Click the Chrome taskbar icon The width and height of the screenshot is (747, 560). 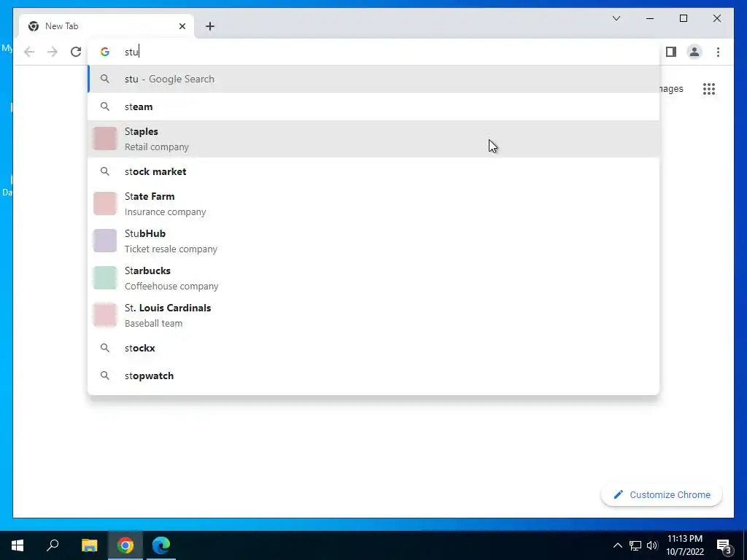pos(125,545)
